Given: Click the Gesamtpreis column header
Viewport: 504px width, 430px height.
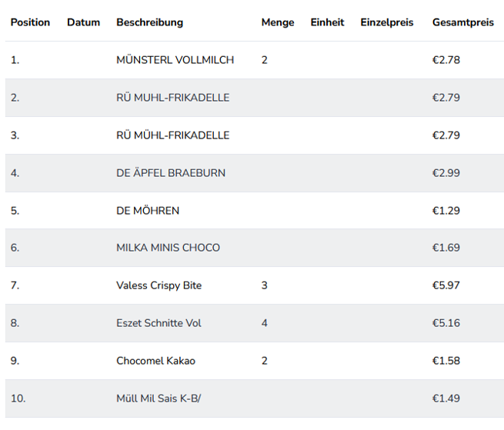Looking at the screenshot, I should tap(462, 22).
